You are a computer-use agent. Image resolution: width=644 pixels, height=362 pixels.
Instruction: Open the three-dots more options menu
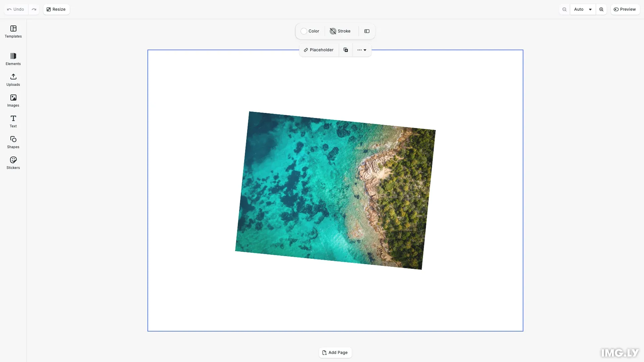pyautogui.click(x=362, y=50)
